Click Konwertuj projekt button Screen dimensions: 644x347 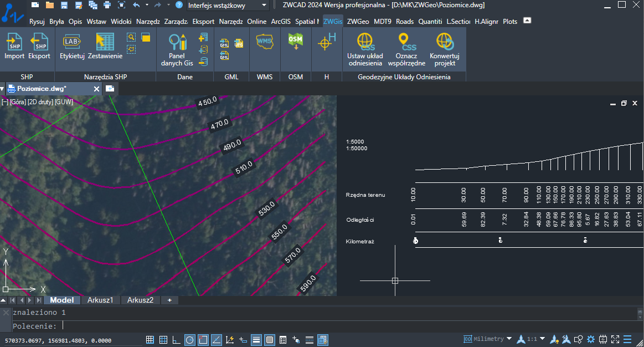445,50
